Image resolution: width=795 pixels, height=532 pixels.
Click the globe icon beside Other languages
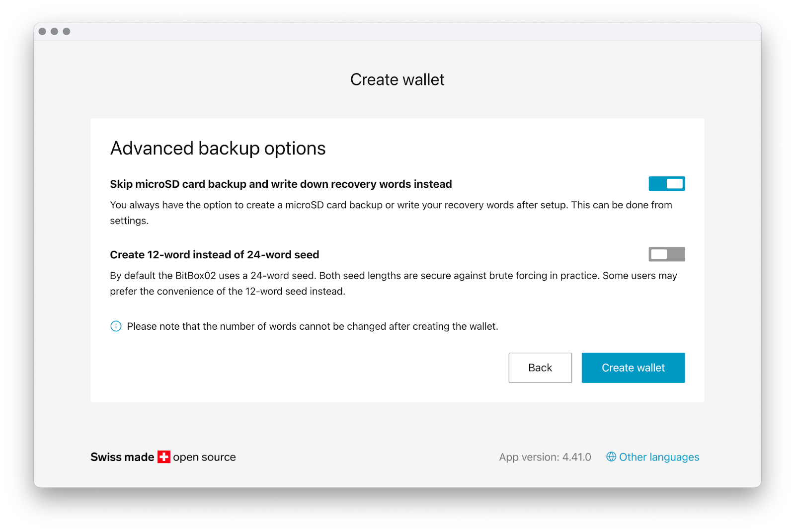click(x=611, y=456)
